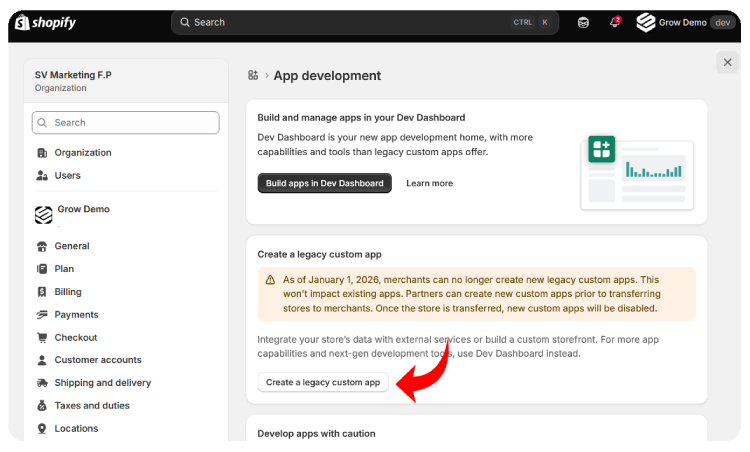Open Customer accounts settings
Viewport: 750px width, 452px height.
[98, 360]
